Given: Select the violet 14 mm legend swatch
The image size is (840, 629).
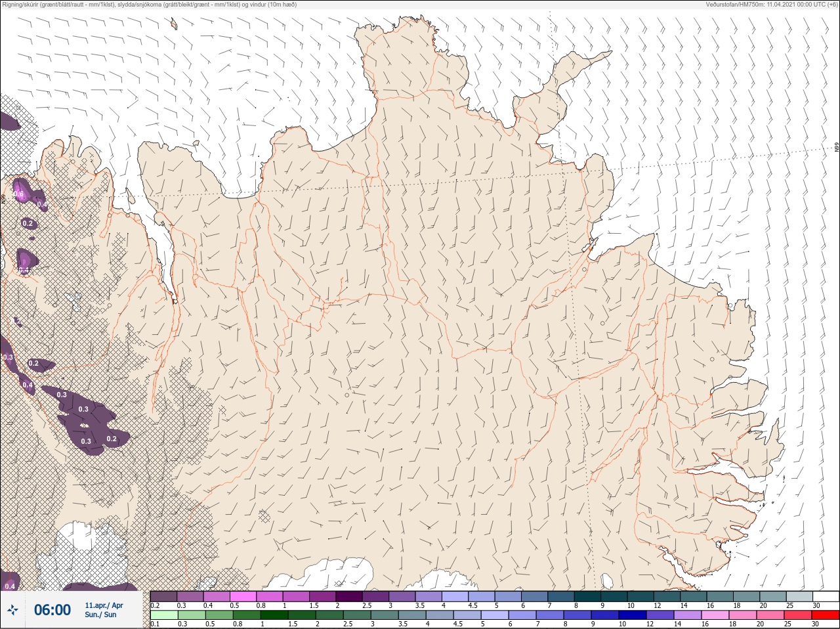Looking at the screenshot, I should (688, 615).
